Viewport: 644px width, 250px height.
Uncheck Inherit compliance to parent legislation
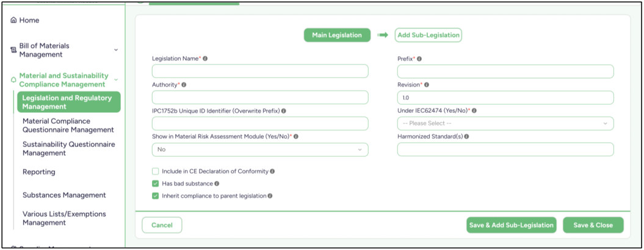click(x=155, y=196)
